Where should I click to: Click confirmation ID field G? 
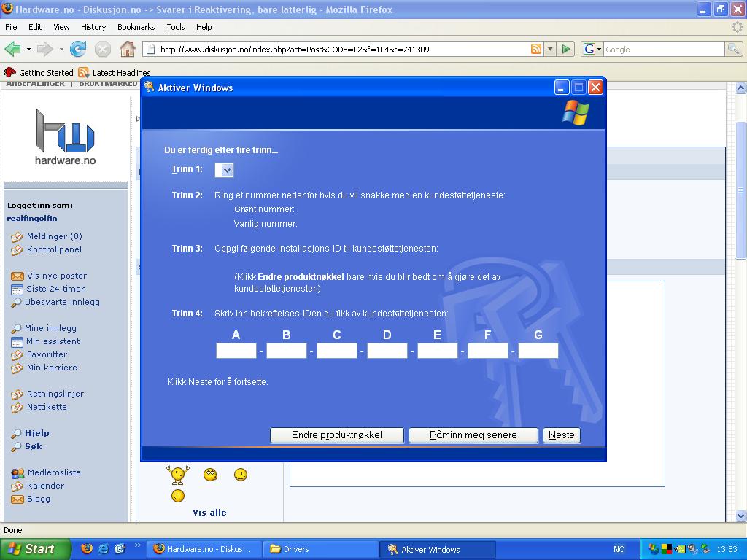[538, 351]
